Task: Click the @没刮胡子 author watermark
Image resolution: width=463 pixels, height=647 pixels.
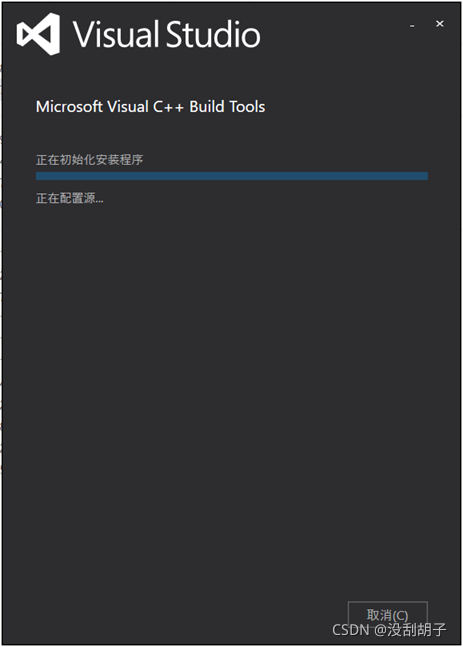Action: pyautogui.click(x=410, y=630)
